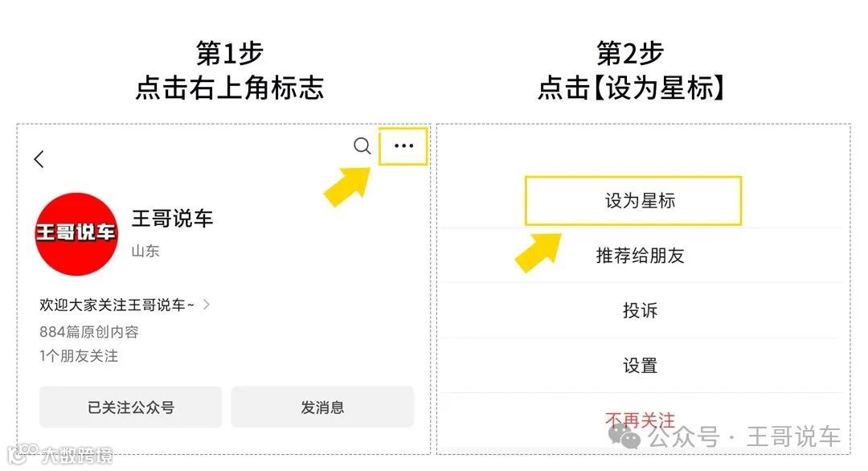
Task: Click 已关注公众号 button
Action: tap(131, 408)
